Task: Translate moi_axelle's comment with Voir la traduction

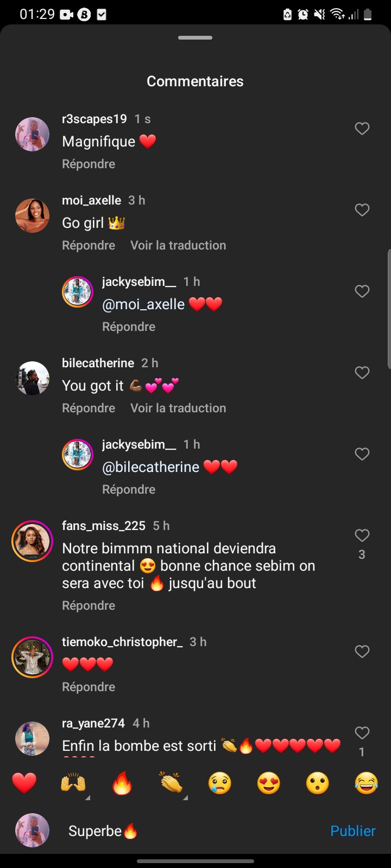Action: click(178, 245)
